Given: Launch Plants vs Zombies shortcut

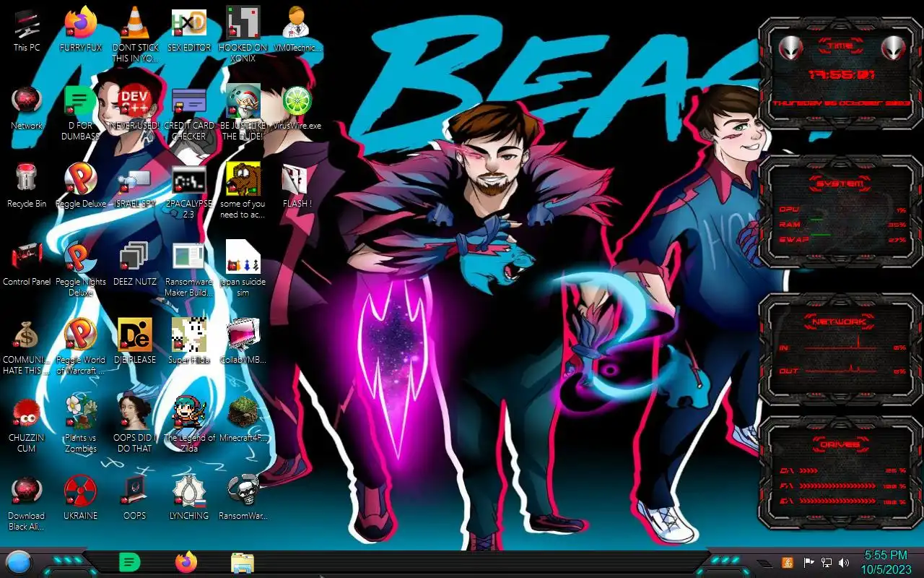Looking at the screenshot, I should (81, 426).
